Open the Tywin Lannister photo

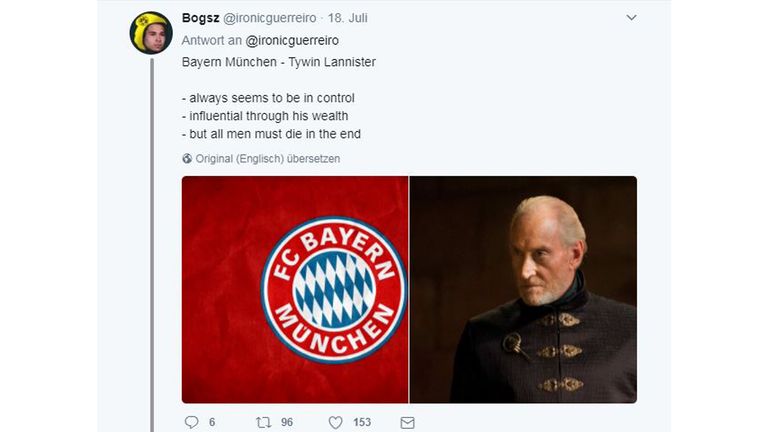(x=523, y=289)
